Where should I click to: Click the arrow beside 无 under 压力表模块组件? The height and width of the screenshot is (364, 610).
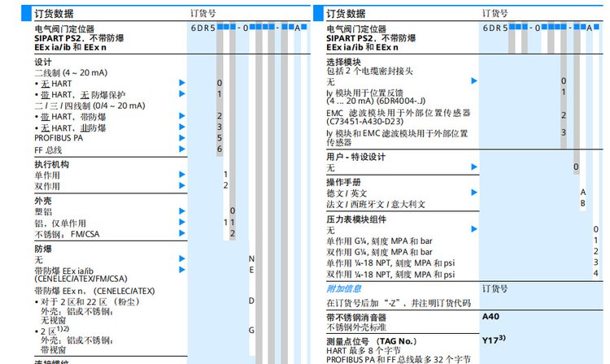coord(474,230)
